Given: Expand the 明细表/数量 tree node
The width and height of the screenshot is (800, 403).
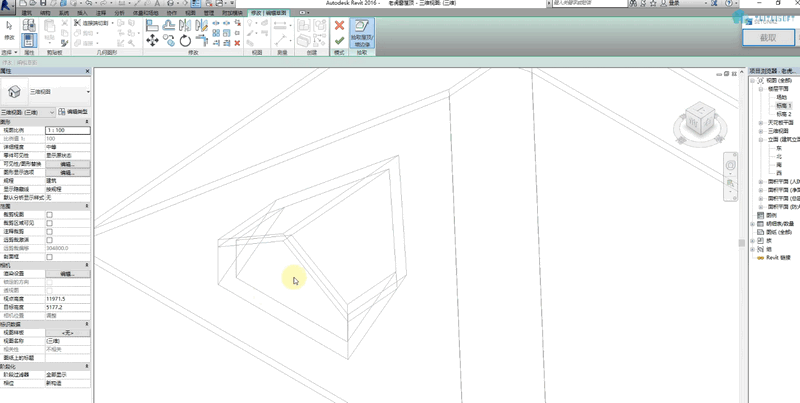Looking at the screenshot, I should point(753,224).
